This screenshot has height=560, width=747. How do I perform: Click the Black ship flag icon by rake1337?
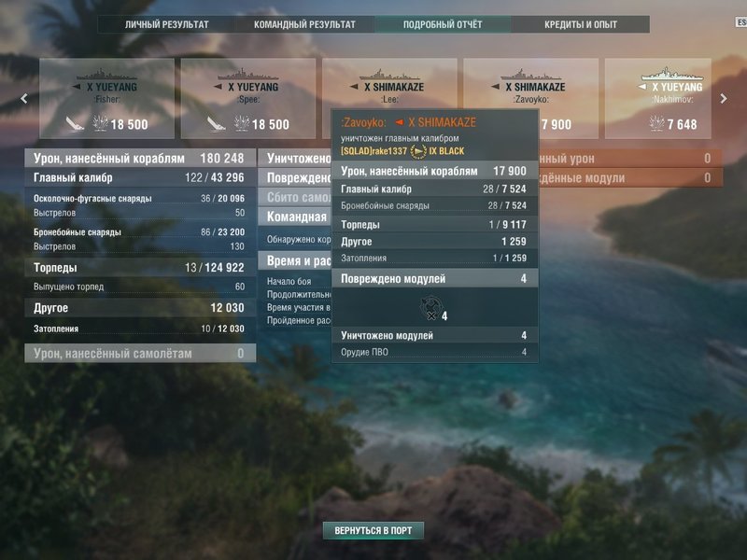pos(417,151)
